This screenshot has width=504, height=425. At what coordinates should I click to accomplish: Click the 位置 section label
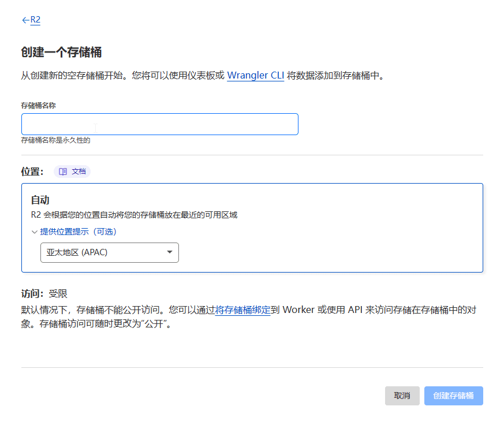tap(32, 172)
